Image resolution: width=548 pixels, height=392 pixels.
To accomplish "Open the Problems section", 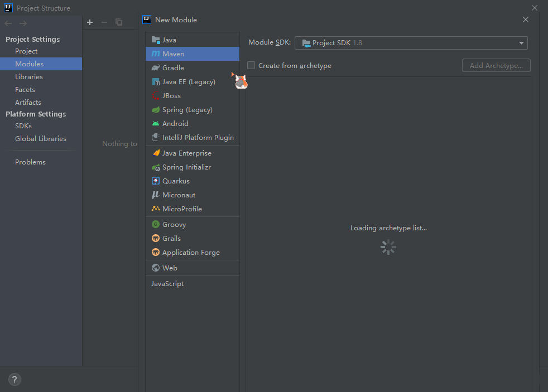I will [30, 162].
